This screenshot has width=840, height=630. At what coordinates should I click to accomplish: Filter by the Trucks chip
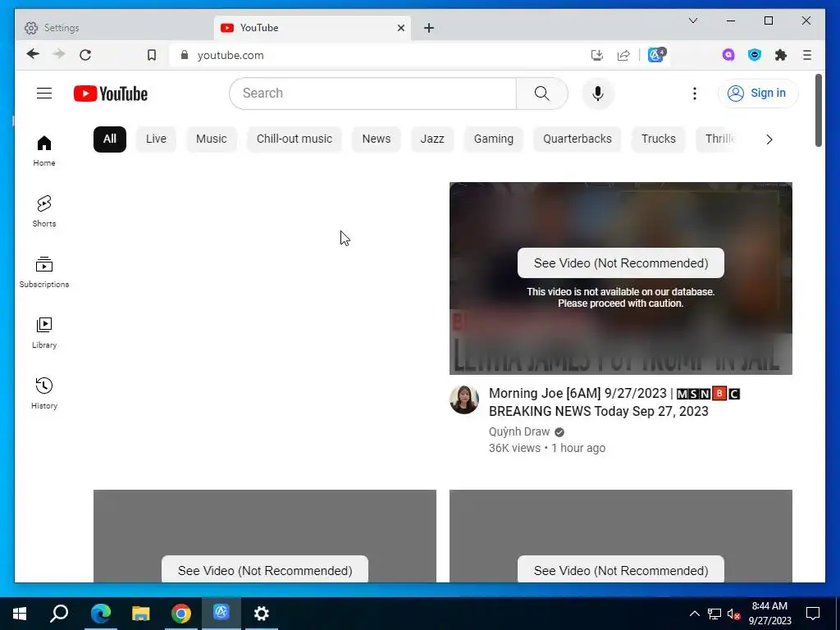[659, 139]
